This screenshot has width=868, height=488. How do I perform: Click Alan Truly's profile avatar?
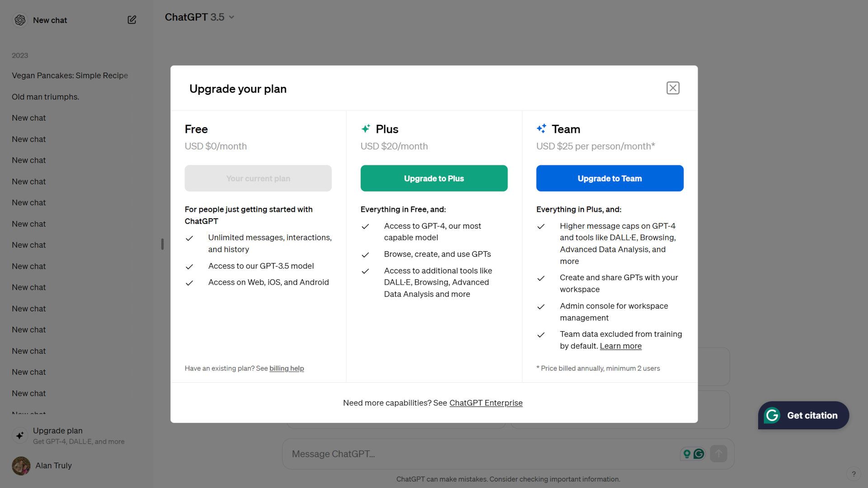click(x=20, y=466)
